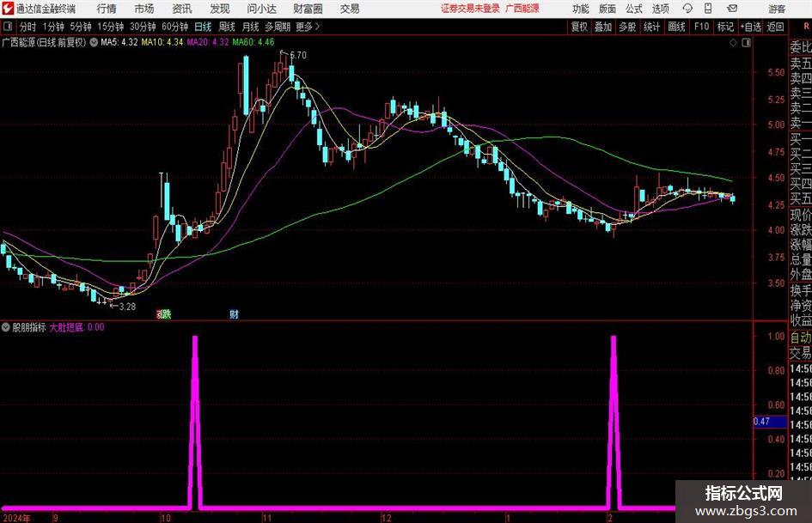
Task: Switch to 1分钟 period tab
Action: pyautogui.click(x=53, y=27)
